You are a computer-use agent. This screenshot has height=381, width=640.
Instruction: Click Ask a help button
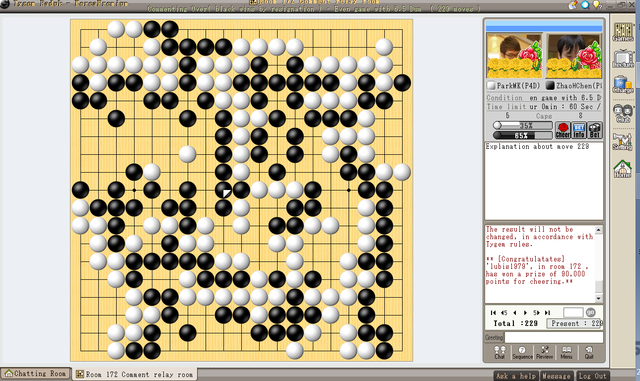(516, 376)
